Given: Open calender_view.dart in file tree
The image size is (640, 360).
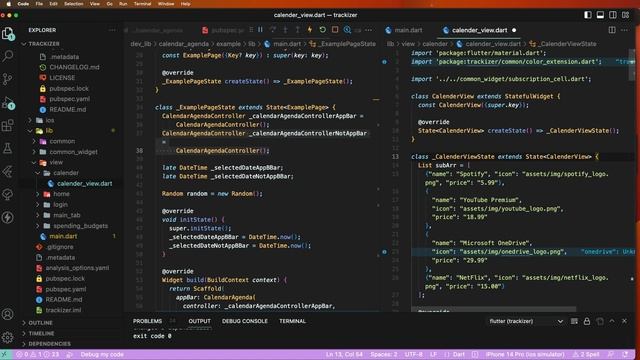Looking at the screenshot, I should point(84,183).
